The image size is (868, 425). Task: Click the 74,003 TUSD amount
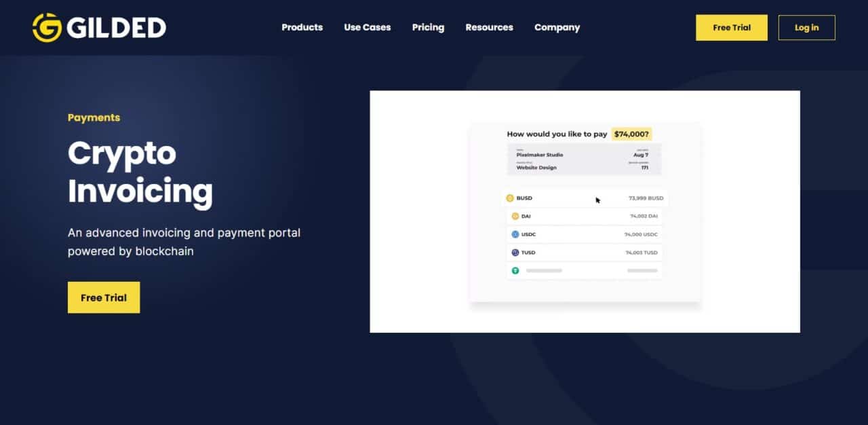642,253
